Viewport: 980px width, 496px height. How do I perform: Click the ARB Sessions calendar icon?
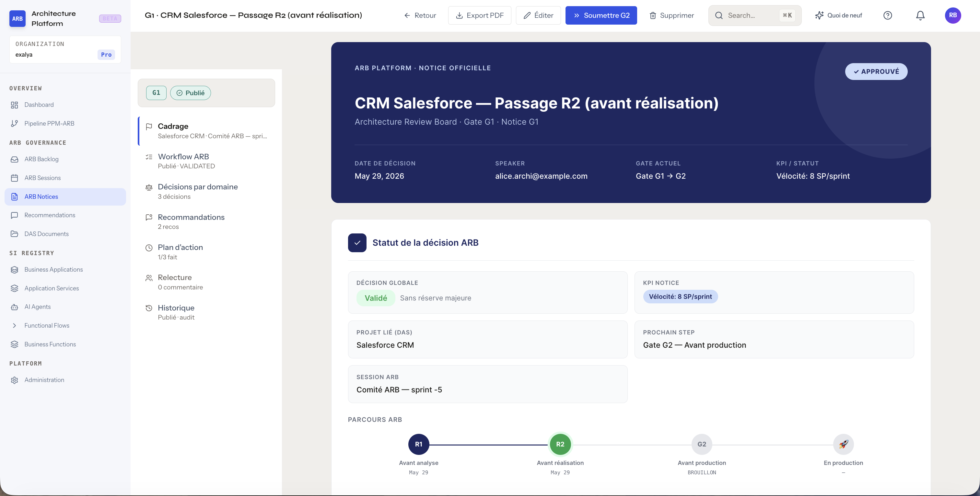15,178
